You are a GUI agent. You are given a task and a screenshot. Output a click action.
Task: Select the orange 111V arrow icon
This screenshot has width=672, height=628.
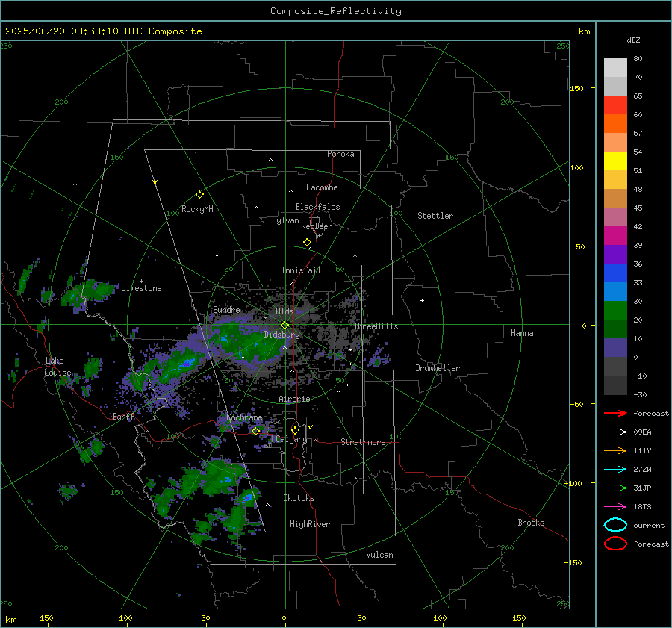click(615, 450)
